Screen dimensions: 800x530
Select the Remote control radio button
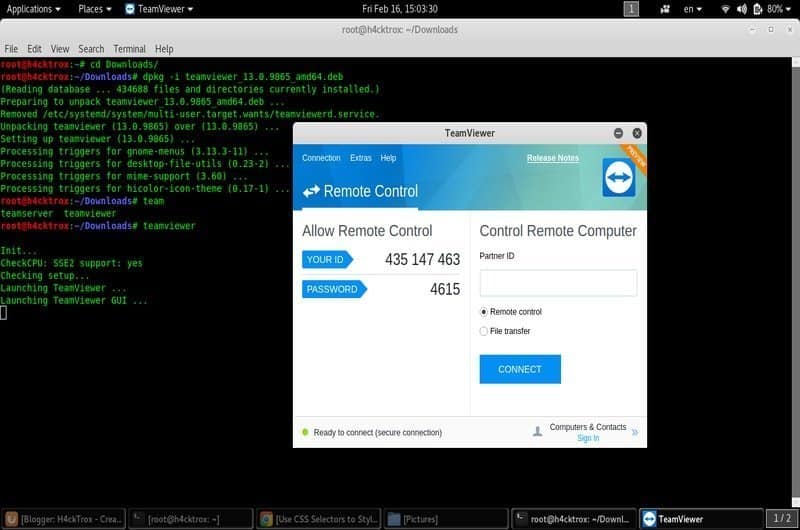point(484,312)
